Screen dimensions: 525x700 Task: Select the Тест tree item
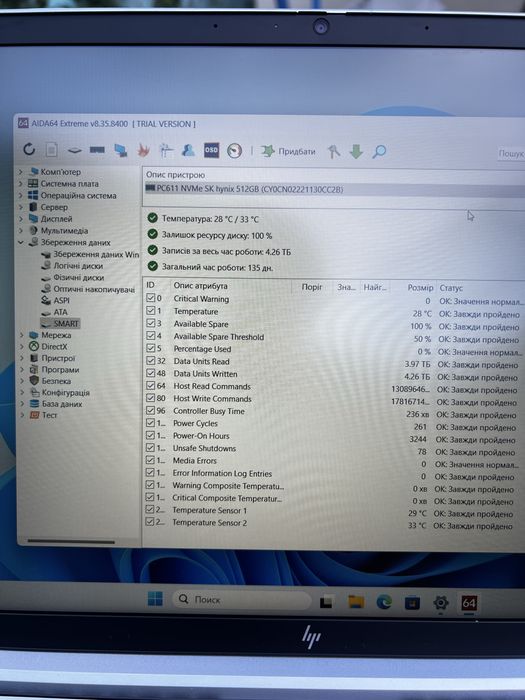click(x=50, y=415)
